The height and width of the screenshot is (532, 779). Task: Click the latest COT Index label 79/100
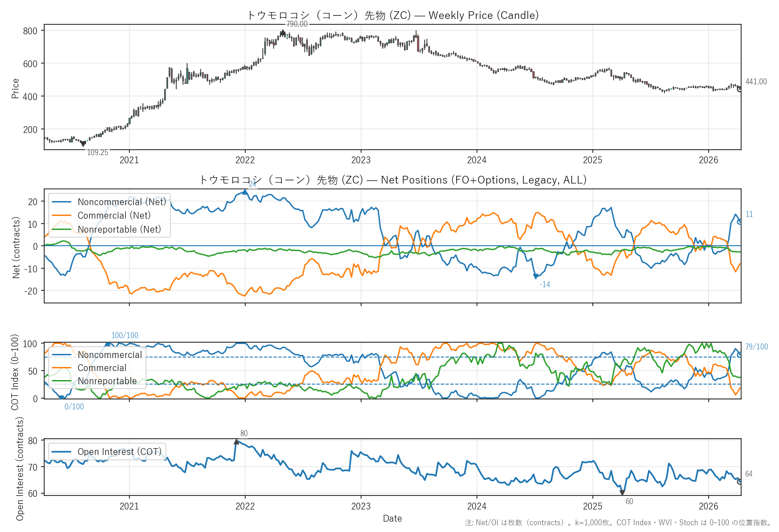(756, 347)
